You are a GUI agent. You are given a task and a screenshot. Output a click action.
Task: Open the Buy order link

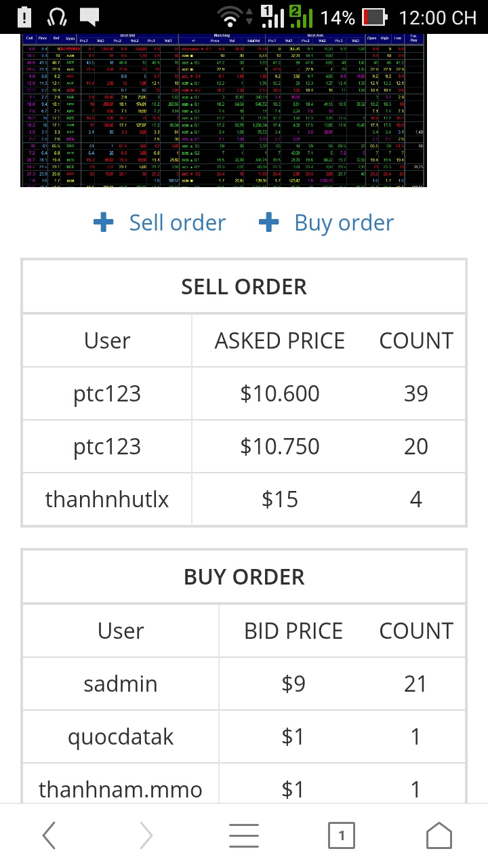pos(344,222)
